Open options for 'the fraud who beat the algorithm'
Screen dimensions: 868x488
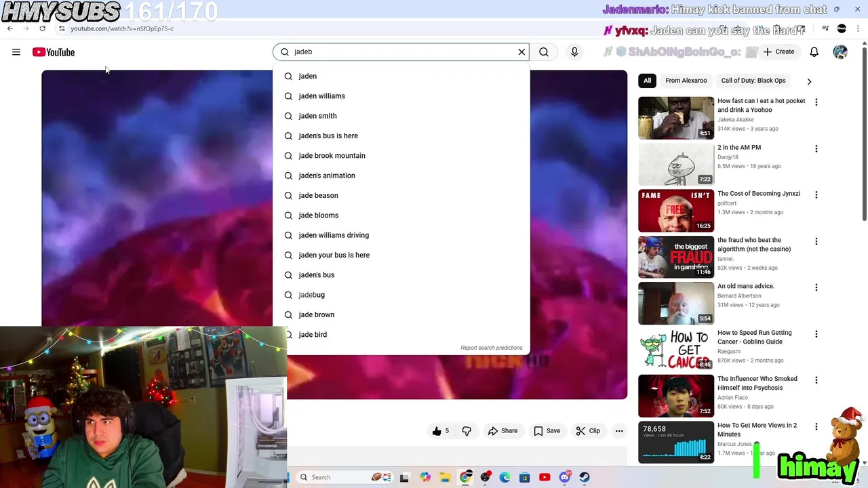pyautogui.click(x=816, y=241)
